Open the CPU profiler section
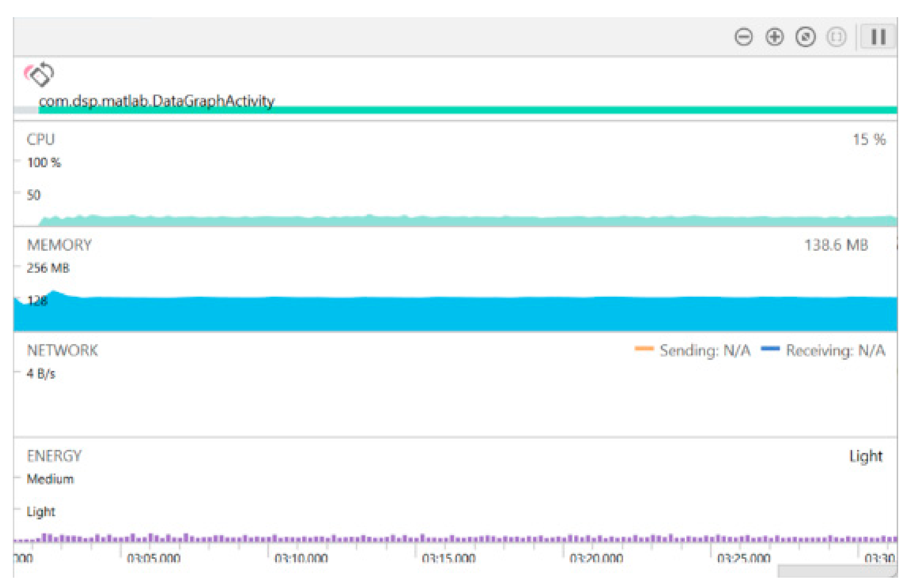Image resolution: width=908 pixels, height=588 pixels. coord(41,140)
